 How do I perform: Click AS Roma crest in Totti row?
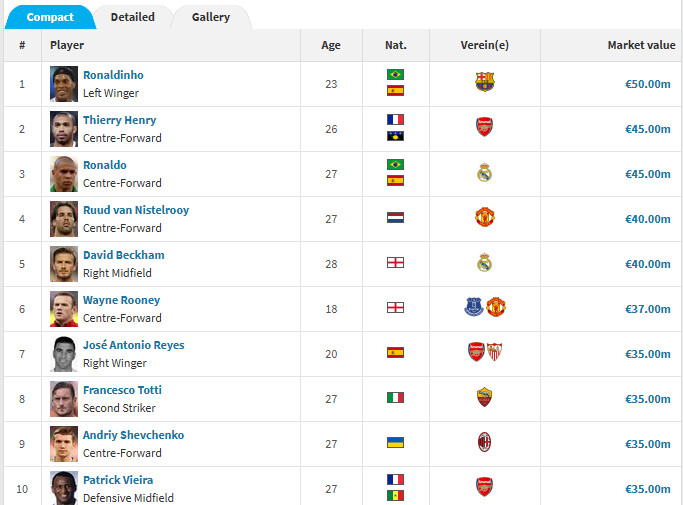click(x=485, y=398)
